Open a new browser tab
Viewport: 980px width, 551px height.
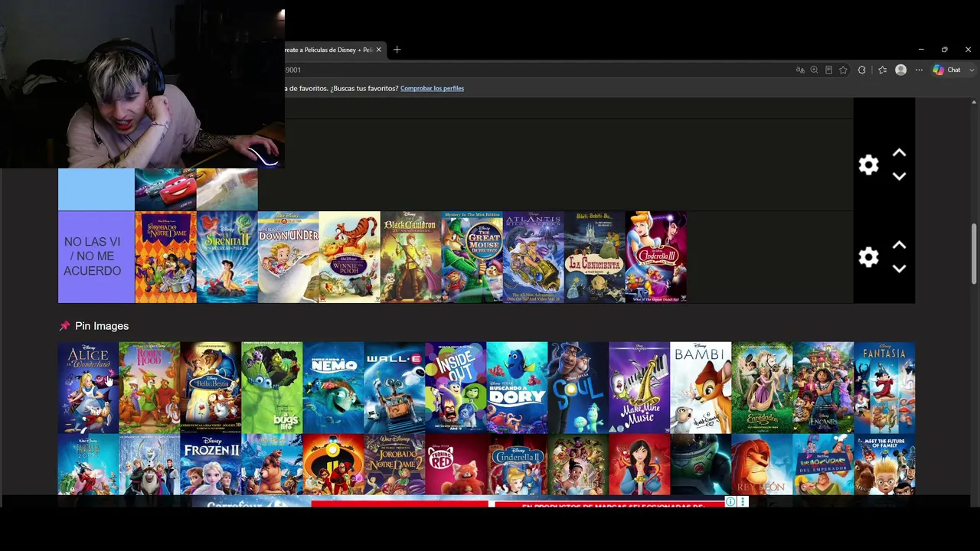pos(397,50)
